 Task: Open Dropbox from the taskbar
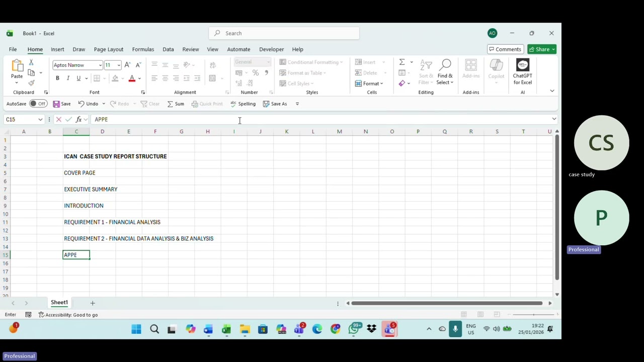pyautogui.click(x=371, y=329)
